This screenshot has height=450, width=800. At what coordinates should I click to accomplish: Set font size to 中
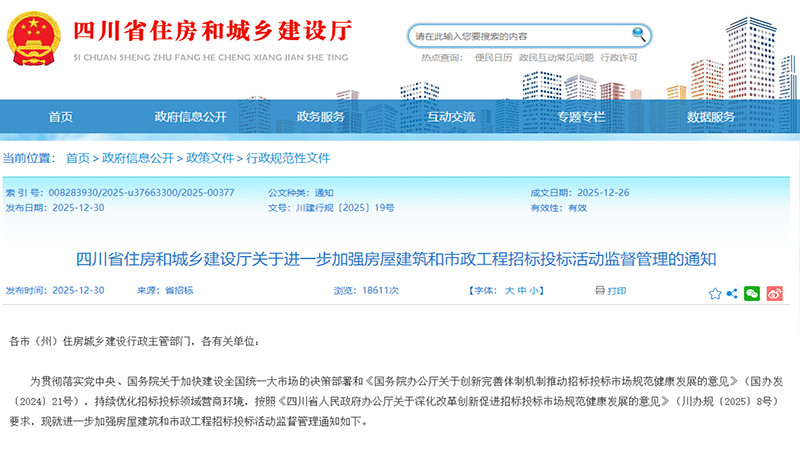point(521,291)
